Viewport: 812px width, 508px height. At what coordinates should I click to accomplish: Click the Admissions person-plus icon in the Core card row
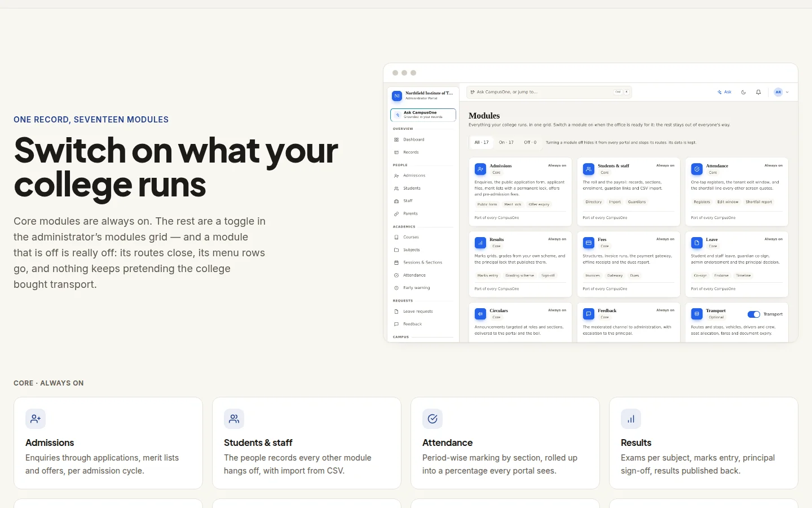36,419
